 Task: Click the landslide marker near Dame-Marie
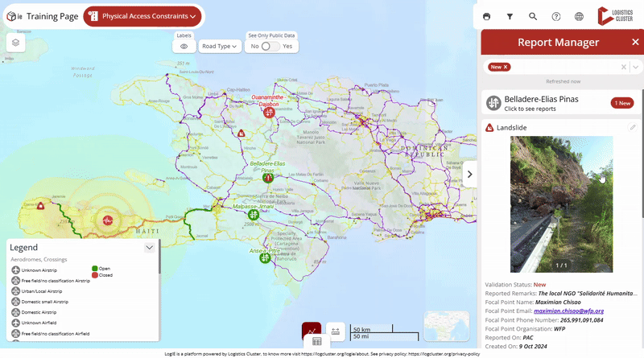[x=40, y=206]
